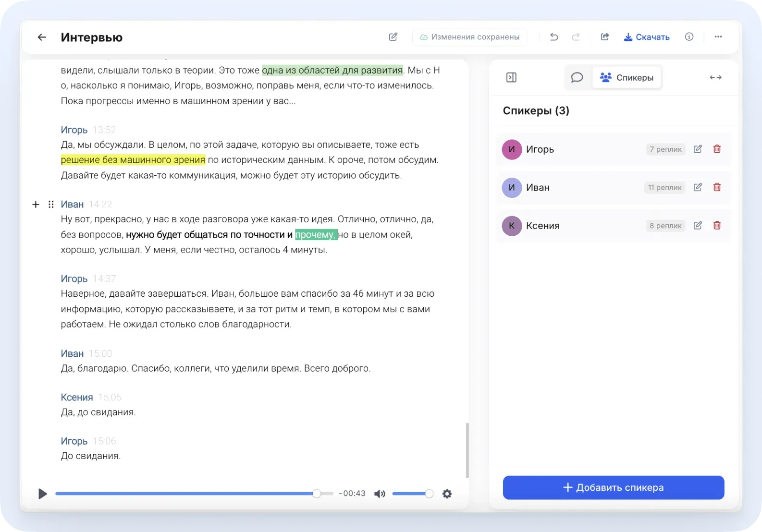This screenshot has width=762, height=532.
Task: Click speaker name Игорь at 15:06
Action: [x=74, y=441]
